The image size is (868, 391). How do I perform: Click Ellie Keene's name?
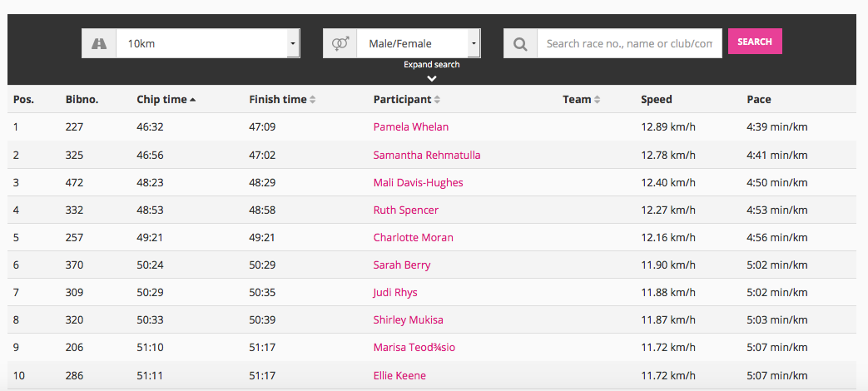(x=399, y=376)
